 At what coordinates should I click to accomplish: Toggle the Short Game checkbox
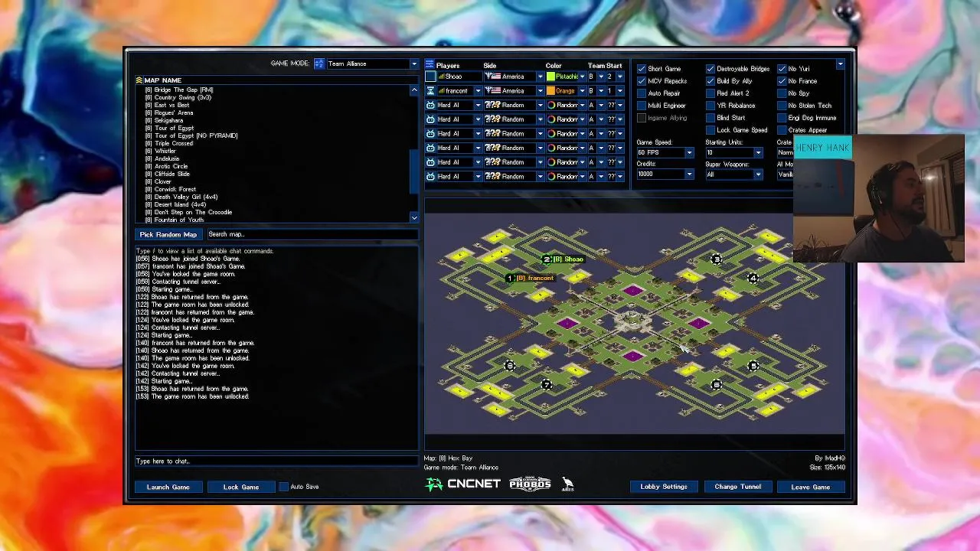[642, 69]
